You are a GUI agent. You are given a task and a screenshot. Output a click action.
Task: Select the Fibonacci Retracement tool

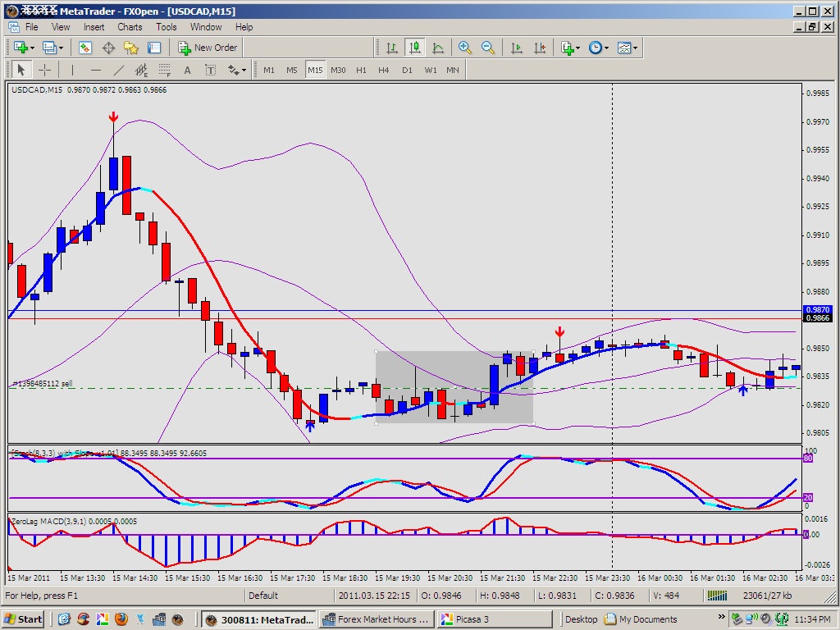(x=164, y=70)
